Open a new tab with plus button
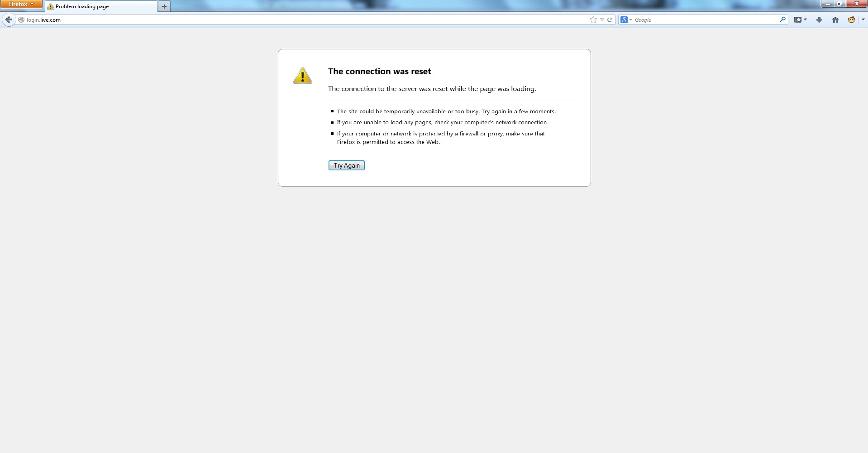 pos(164,6)
